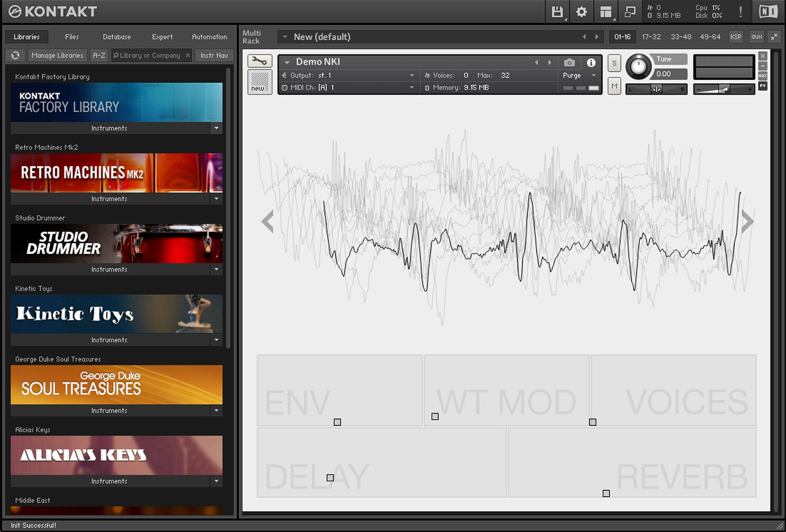
Task: Click the right arrow beside the waveform
Action: click(x=747, y=221)
